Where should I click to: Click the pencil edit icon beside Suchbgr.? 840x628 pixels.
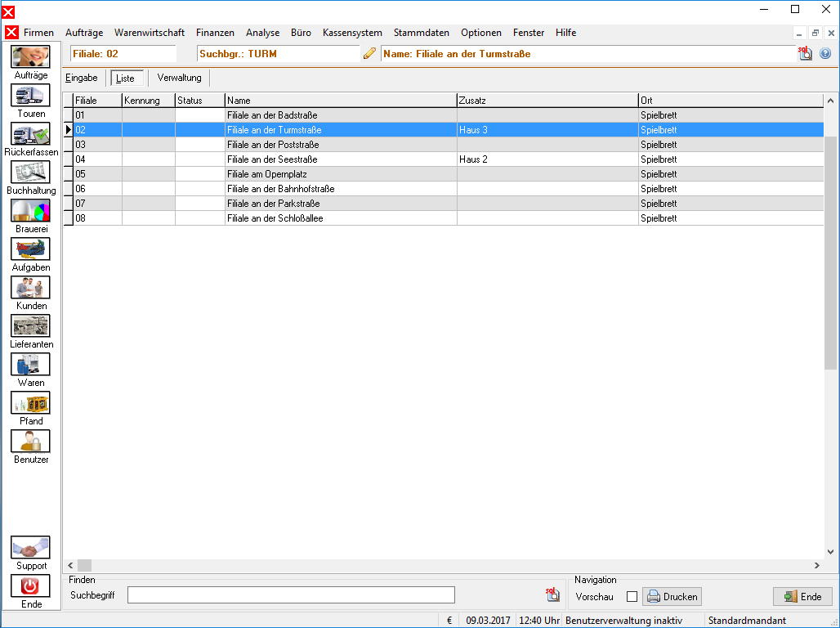pyautogui.click(x=369, y=54)
